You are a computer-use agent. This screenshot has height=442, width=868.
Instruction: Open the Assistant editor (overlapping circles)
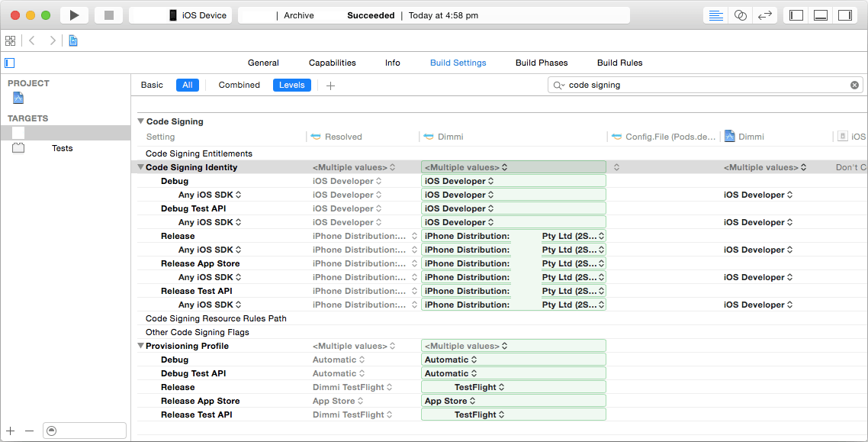740,15
